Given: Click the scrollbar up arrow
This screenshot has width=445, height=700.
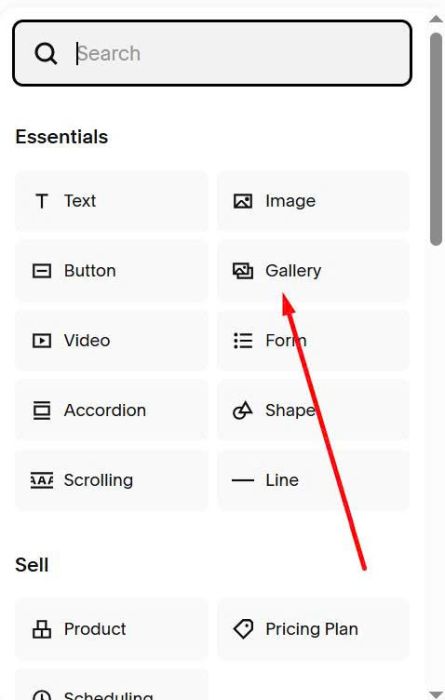Looking at the screenshot, I should tap(436, 18).
